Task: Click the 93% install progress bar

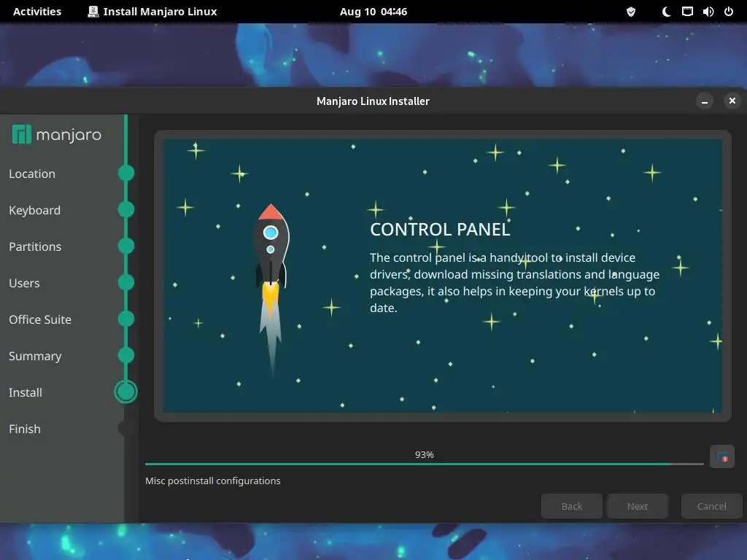Action: 424,464
